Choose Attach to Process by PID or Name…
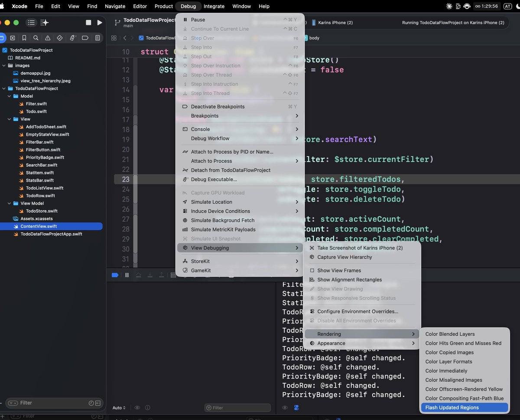The height and width of the screenshot is (420, 520). [x=240, y=152]
